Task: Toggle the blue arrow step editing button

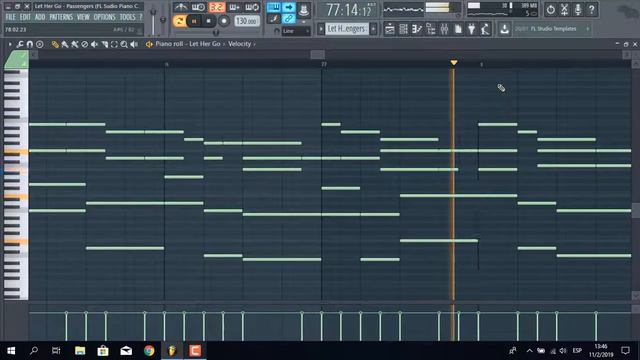Action: [x=289, y=7]
